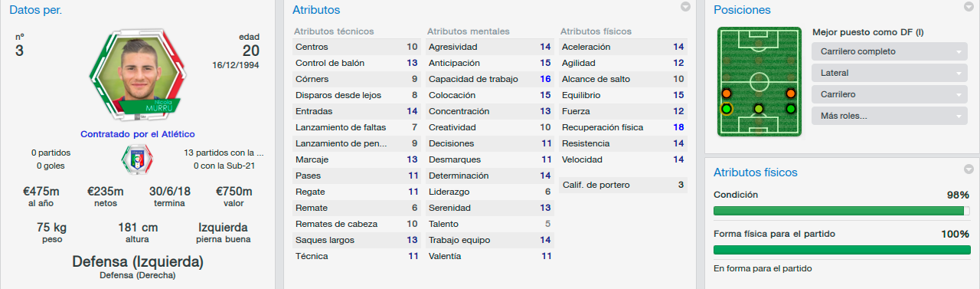Click the Posiciones panel heading
The width and height of the screenshot is (980, 289).
(742, 10)
